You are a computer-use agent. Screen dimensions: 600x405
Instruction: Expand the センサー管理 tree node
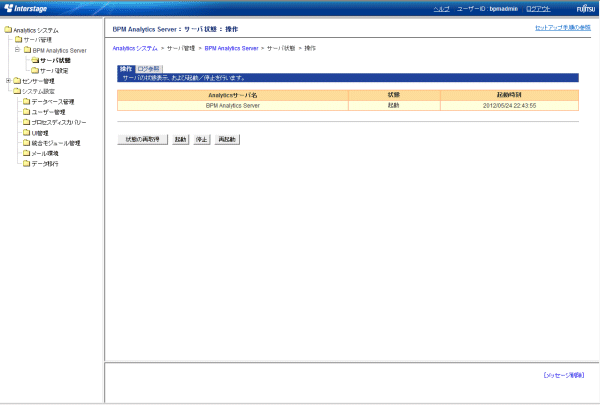(8, 81)
